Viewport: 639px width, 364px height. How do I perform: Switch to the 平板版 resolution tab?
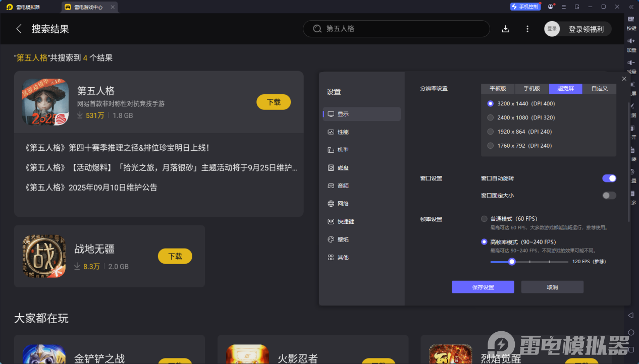point(497,88)
